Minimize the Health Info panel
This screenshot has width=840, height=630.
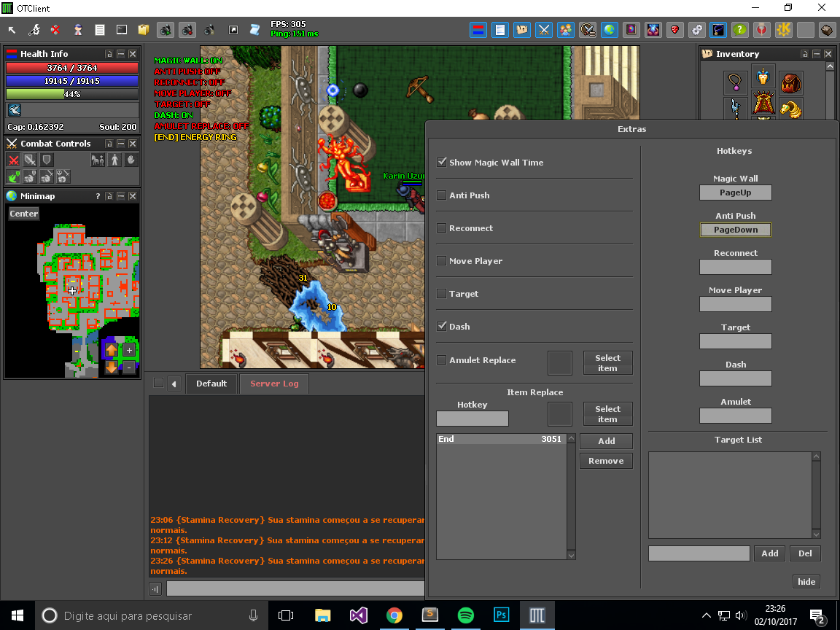coord(121,54)
